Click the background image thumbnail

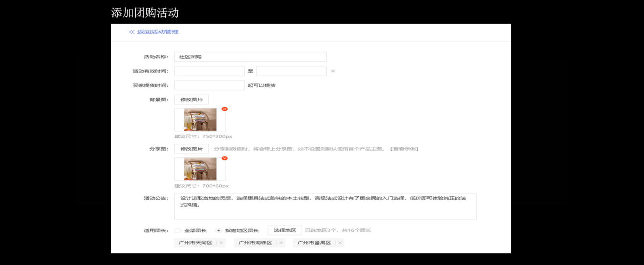[200, 120]
